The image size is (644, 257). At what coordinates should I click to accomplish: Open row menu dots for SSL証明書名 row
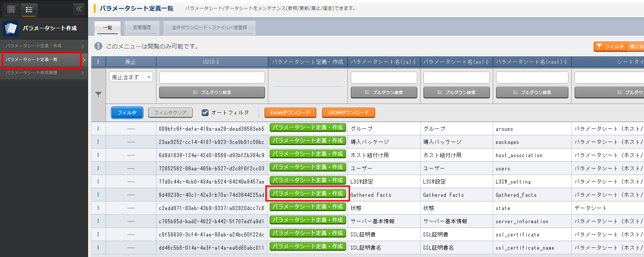(x=98, y=247)
